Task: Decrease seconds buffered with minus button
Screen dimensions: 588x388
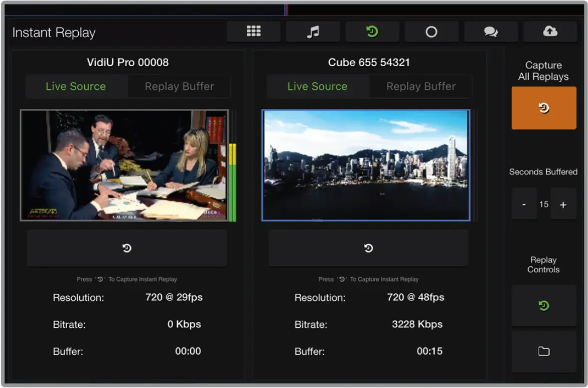Action: (x=524, y=205)
